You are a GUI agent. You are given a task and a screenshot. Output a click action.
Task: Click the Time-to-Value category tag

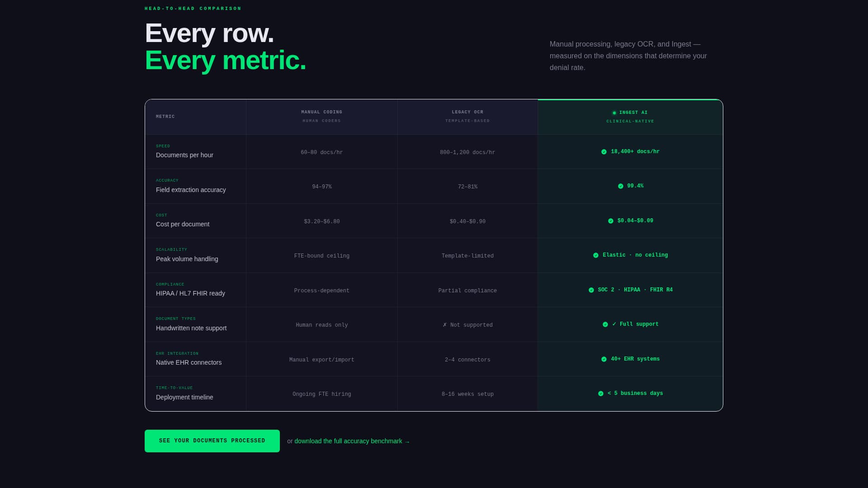[175, 388]
